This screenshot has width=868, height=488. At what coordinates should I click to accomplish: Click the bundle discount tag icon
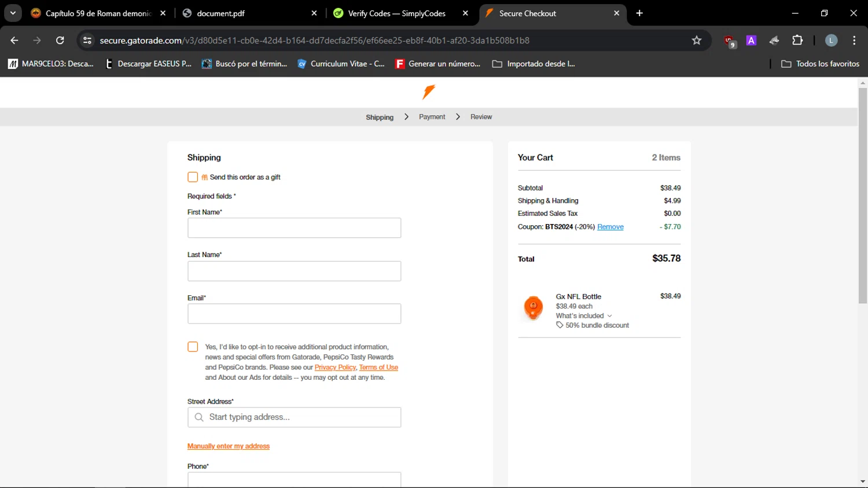click(560, 325)
